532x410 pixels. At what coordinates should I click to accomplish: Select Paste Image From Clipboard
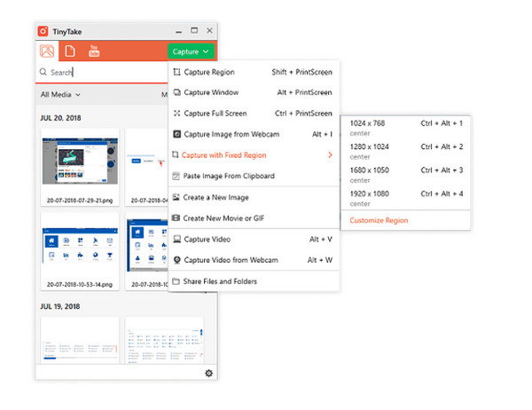coord(254,176)
